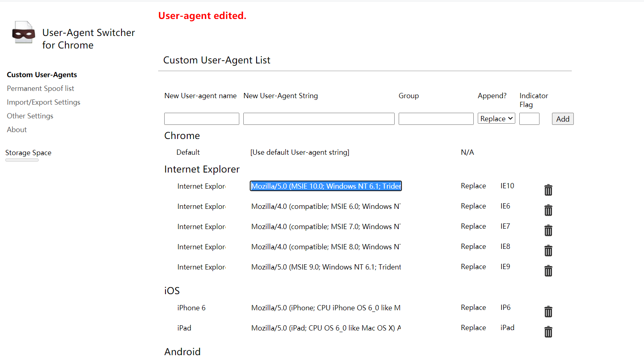Click the IP6 indicator flag cell
Screen dimensions: 644x360
click(x=506, y=307)
